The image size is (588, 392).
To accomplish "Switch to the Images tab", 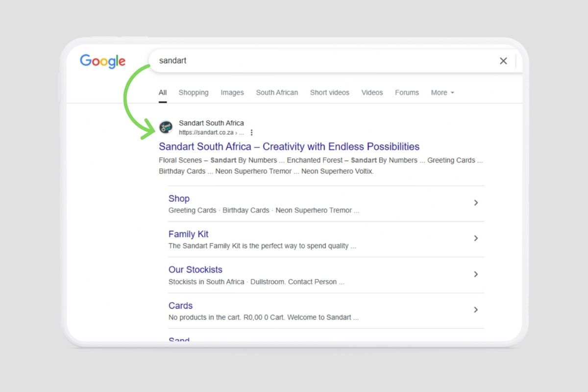I will click(232, 93).
